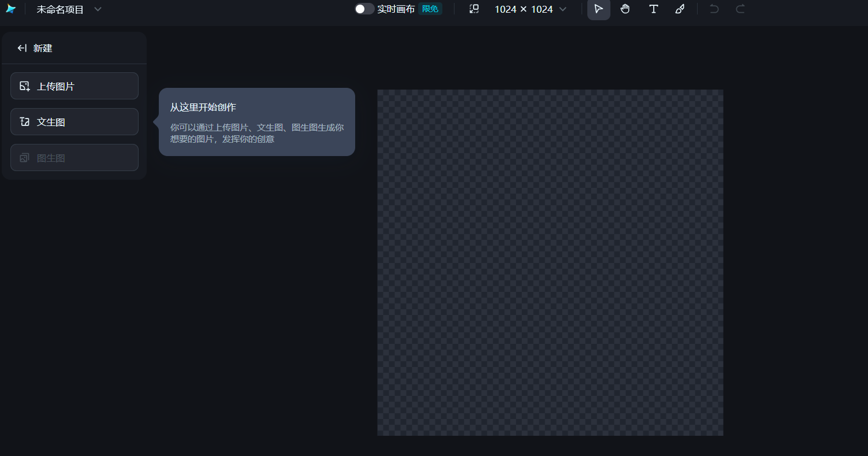Expand the 未命名项目 dropdown chevron

[98, 9]
